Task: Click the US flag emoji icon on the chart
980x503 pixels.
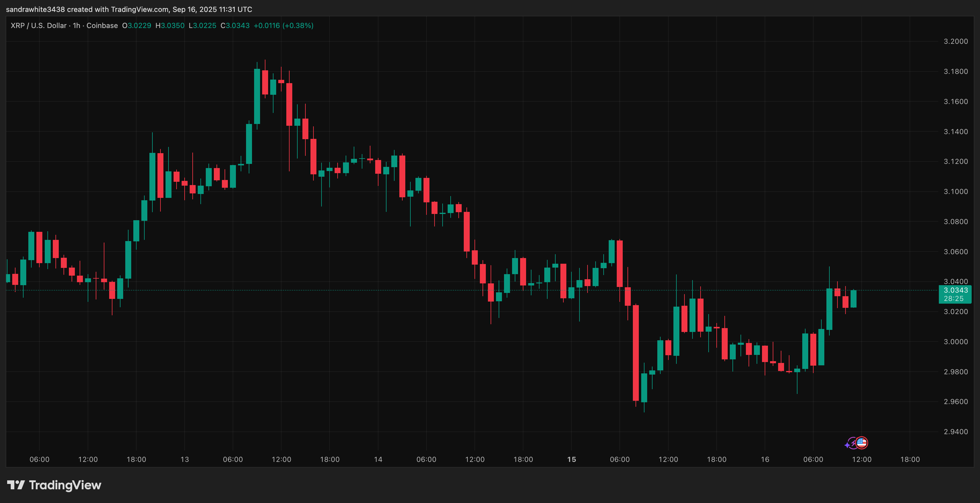Action: pos(862,442)
